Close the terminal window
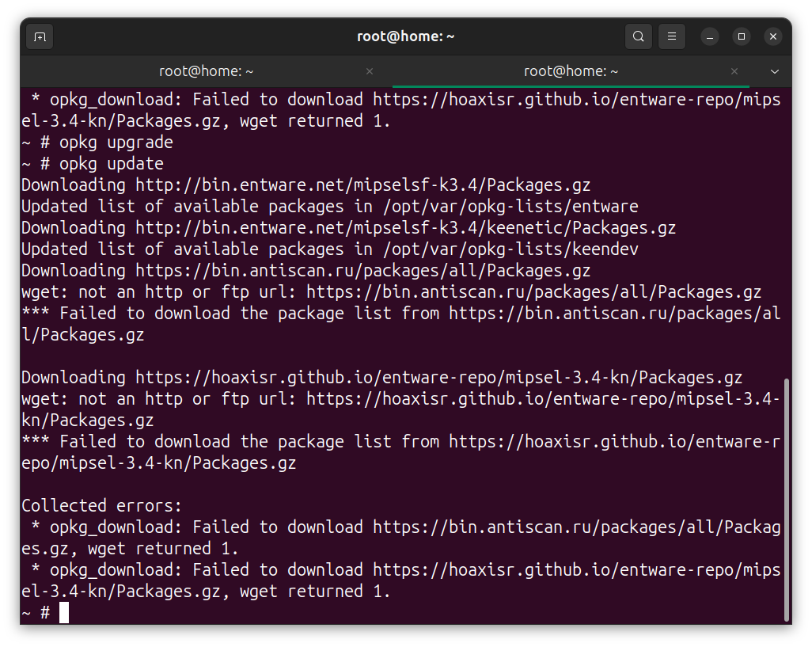The image size is (812, 647). [x=773, y=36]
